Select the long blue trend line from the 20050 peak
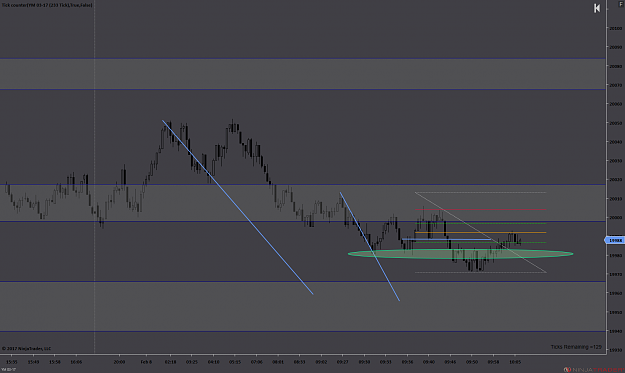This screenshot has width=625, height=373. coord(238,207)
